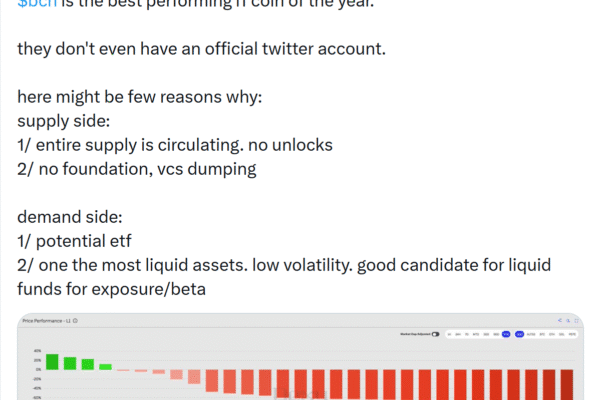Image resolution: width=600 pixels, height=400 pixels.
Task: Switch the denominator to BTC
Action: 542,334
